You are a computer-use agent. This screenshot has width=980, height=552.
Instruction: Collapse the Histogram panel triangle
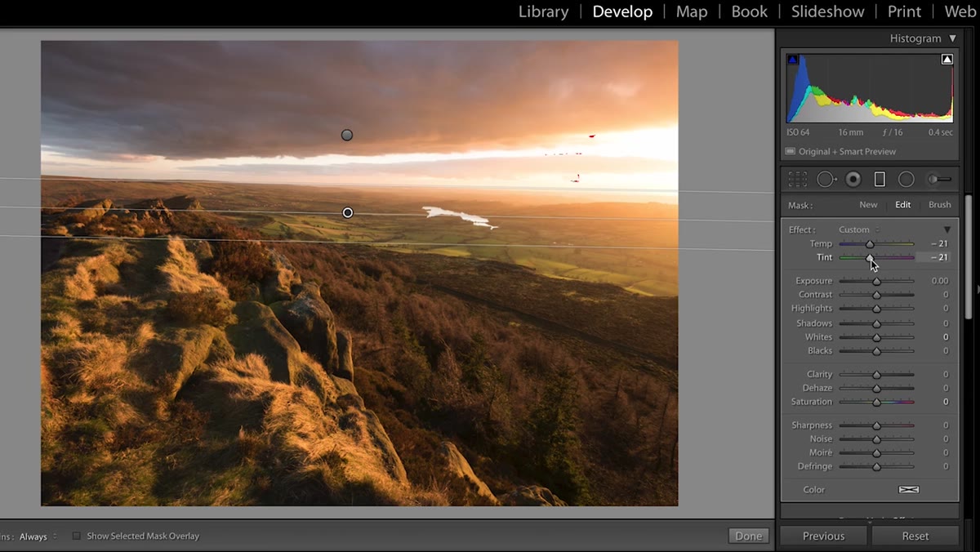952,38
